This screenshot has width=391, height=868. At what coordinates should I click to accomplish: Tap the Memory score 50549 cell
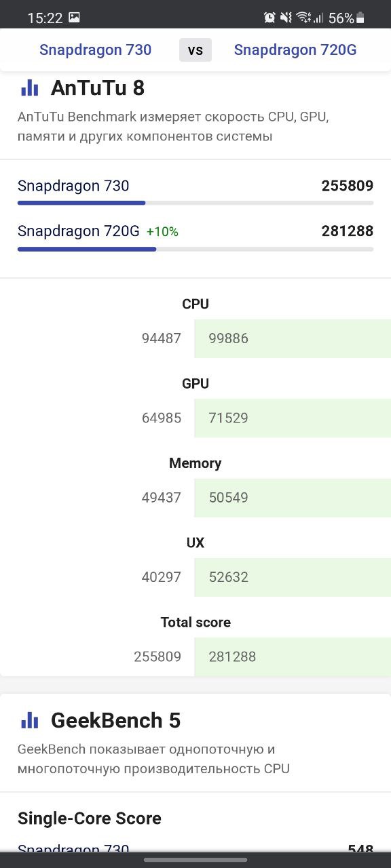click(293, 498)
